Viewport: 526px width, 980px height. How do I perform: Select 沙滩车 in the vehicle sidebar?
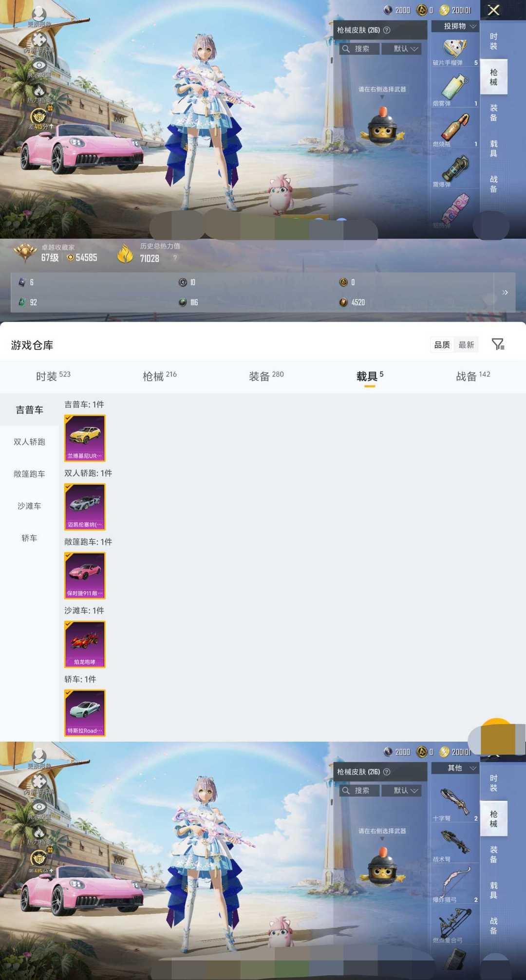tap(29, 506)
